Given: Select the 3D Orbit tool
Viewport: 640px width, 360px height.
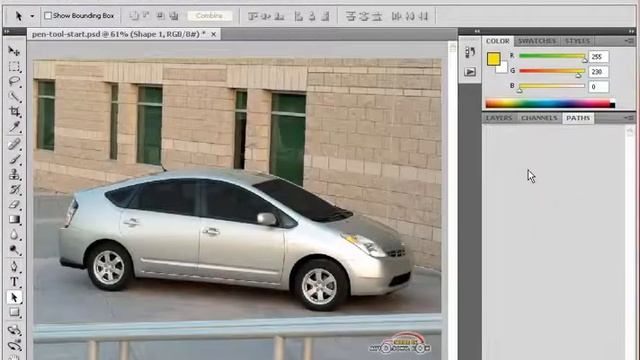Looking at the screenshot, I should (14, 345).
